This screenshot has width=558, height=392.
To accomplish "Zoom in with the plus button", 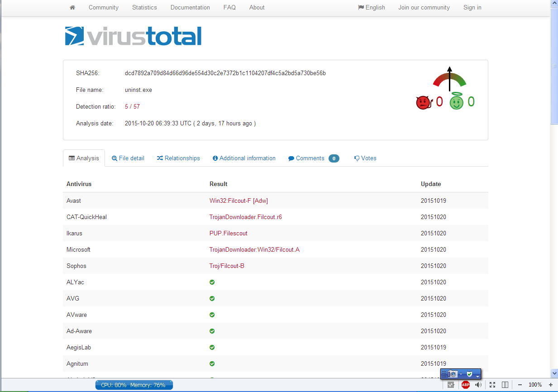I will click(551, 385).
